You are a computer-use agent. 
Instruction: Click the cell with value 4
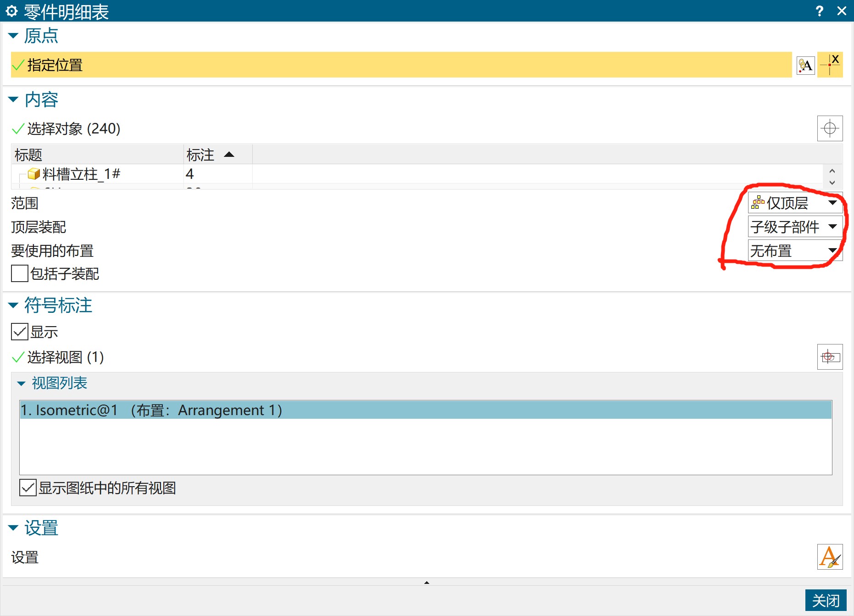coord(218,174)
